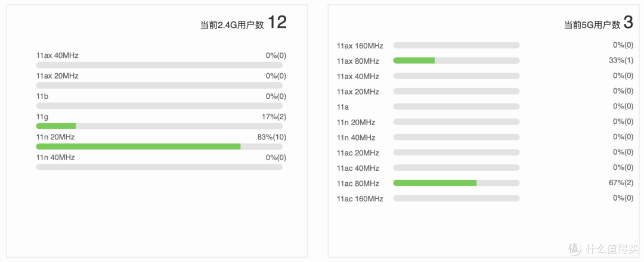Click the 11g label

42,117
